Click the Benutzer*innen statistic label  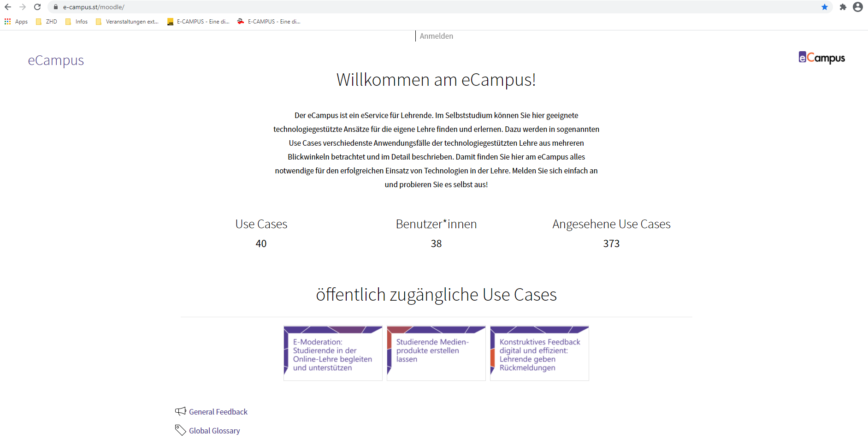pyautogui.click(x=436, y=224)
